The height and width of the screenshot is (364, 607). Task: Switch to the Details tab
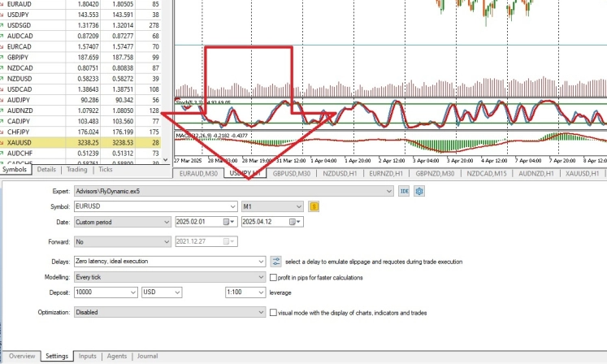[x=46, y=170]
